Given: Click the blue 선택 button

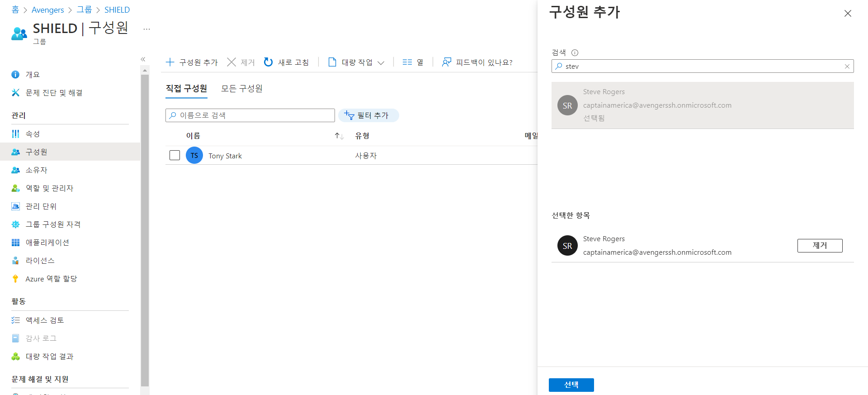Looking at the screenshot, I should 571,385.
